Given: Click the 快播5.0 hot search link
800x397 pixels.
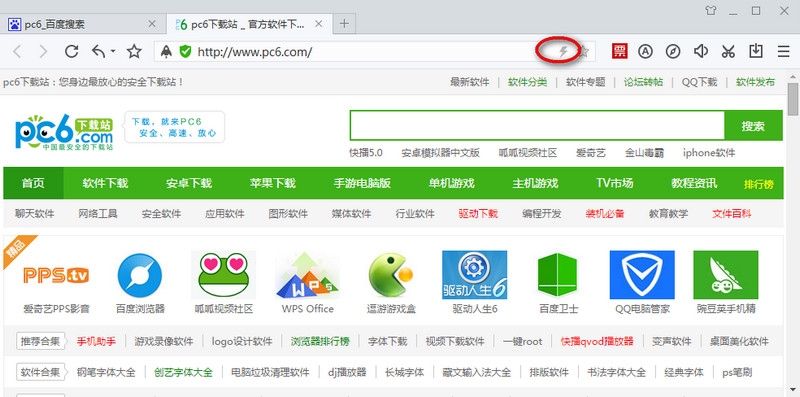Looking at the screenshot, I should [366, 153].
